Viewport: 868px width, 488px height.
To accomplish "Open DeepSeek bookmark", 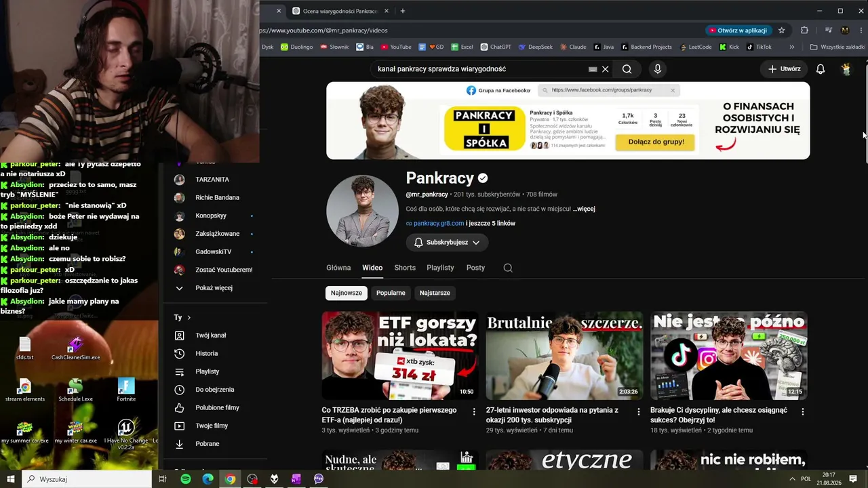I will [x=536, y=47].
